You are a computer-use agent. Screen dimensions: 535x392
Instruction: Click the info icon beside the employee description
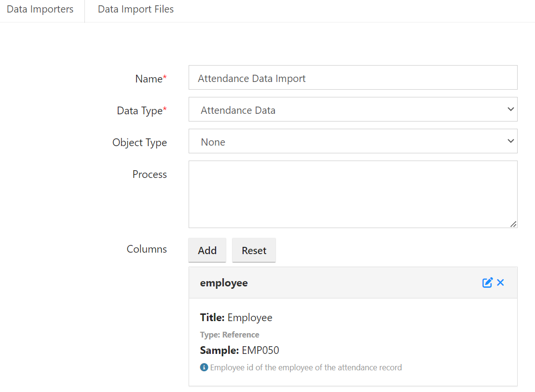pyautogui.click(x=203, y=367)
